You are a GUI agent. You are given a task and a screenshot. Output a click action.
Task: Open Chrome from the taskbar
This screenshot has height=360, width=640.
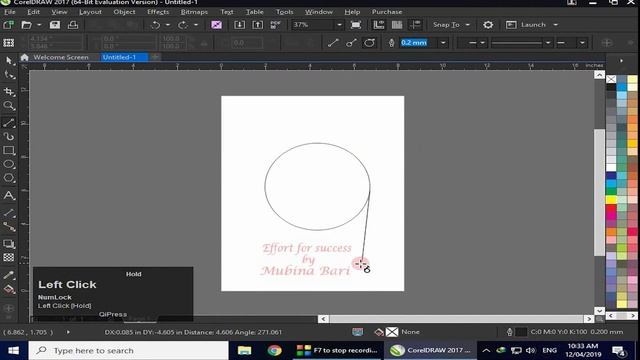pyautogui.click(x=274, y=351)
